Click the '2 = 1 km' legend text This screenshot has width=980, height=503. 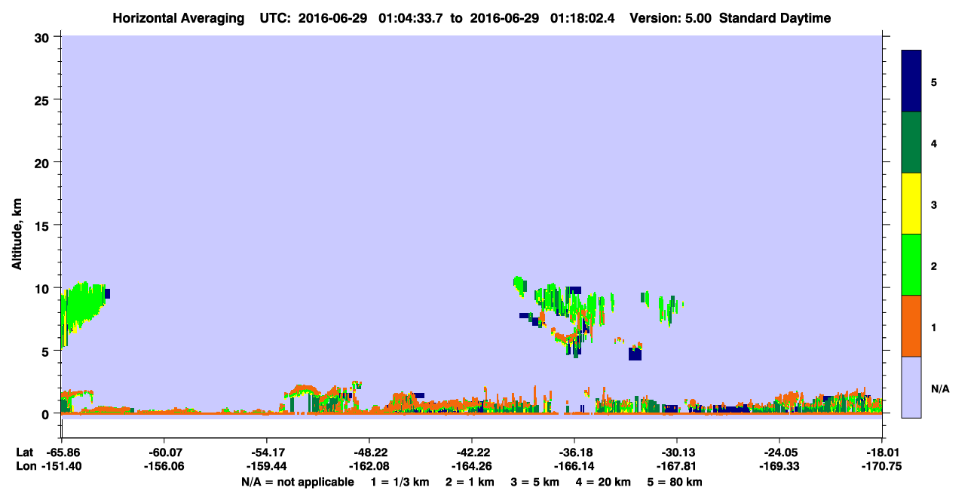coord(471,482)
